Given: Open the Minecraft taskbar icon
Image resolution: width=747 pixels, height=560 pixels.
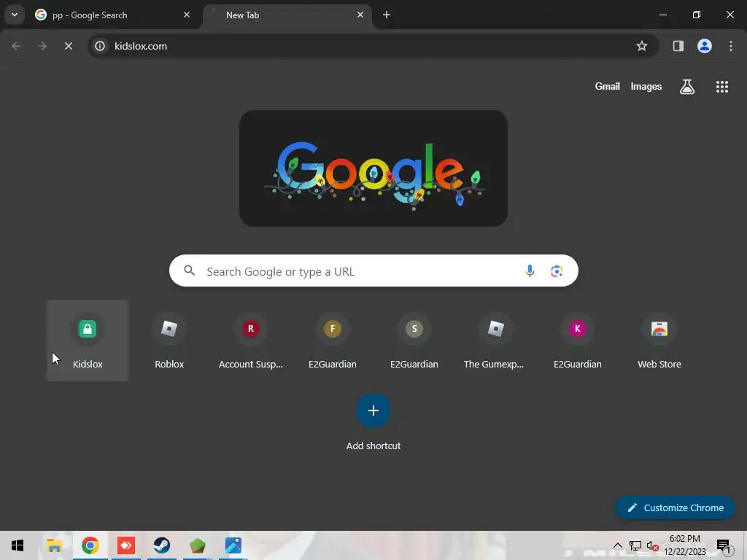Looking at the screenshot, I should (x=197, y=545).
